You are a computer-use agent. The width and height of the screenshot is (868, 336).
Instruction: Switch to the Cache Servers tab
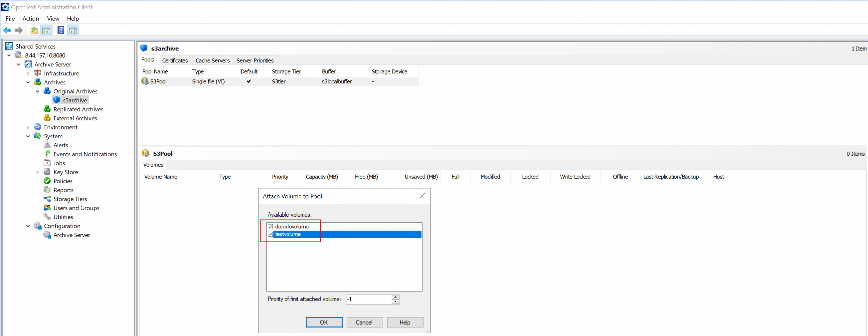click(x=212, y=60)
